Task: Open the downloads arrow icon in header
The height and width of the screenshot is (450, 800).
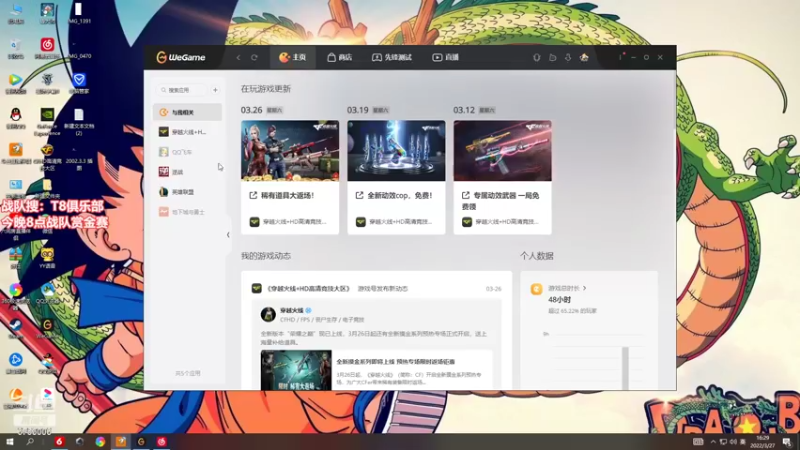Action: tap(568, 58)
